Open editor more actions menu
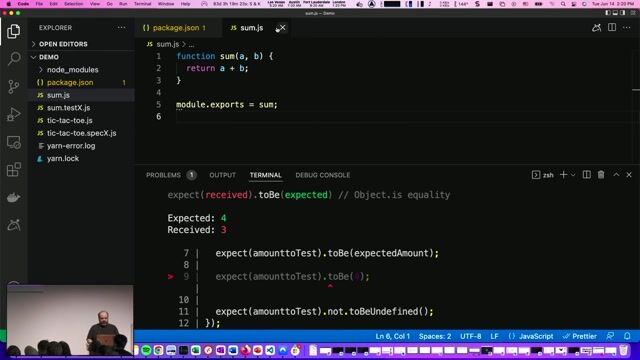 627,27
